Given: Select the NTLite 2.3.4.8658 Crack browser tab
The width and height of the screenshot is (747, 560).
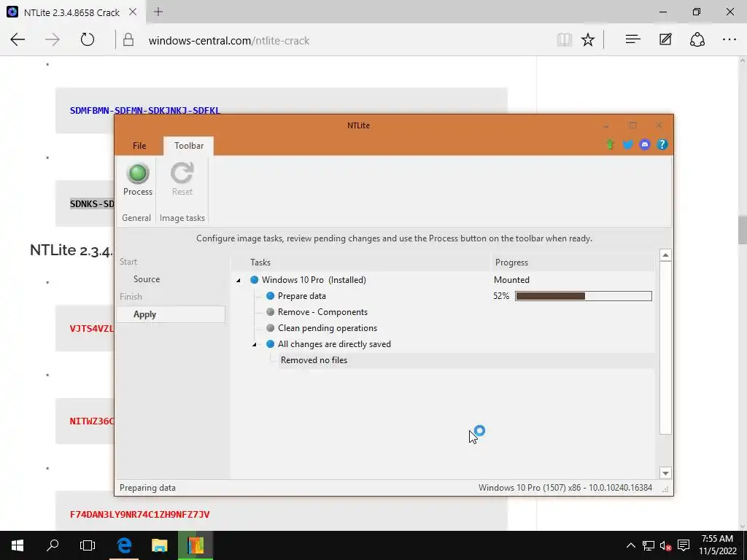Looking at the screenshot, I should click(71, 12).
